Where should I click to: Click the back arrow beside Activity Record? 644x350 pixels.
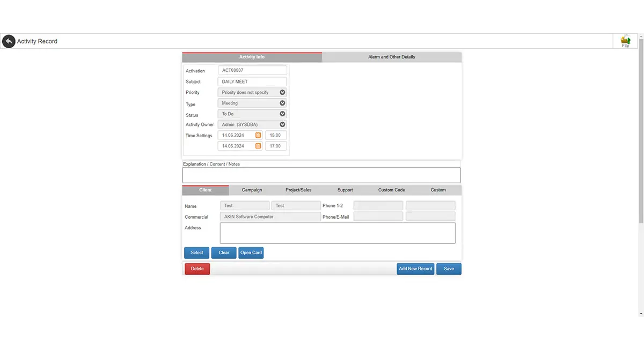click(x=9, y=41)
